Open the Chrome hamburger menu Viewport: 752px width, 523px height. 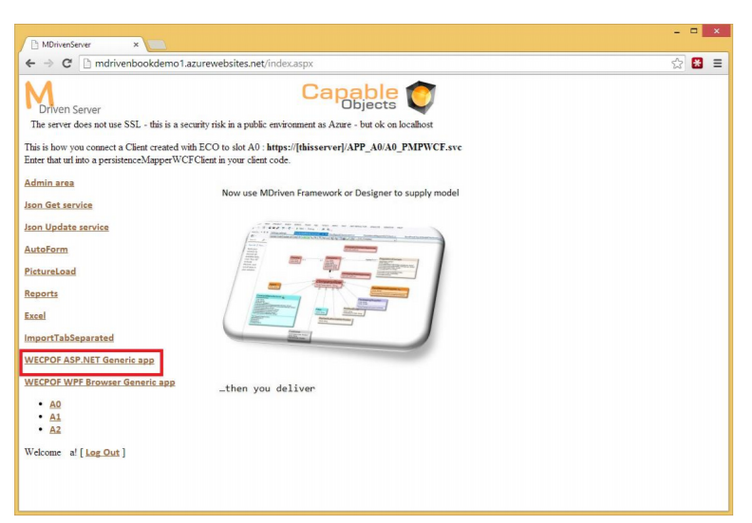[717, 63]
